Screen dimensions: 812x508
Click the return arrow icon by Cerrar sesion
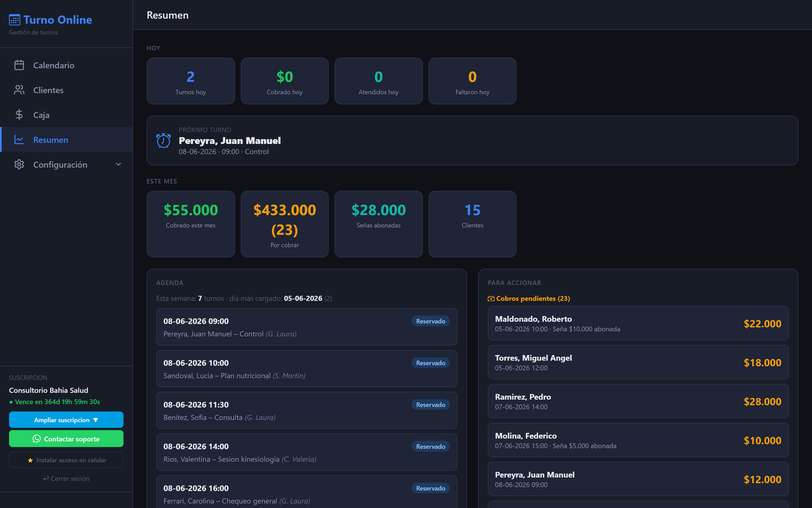[46, 478]
